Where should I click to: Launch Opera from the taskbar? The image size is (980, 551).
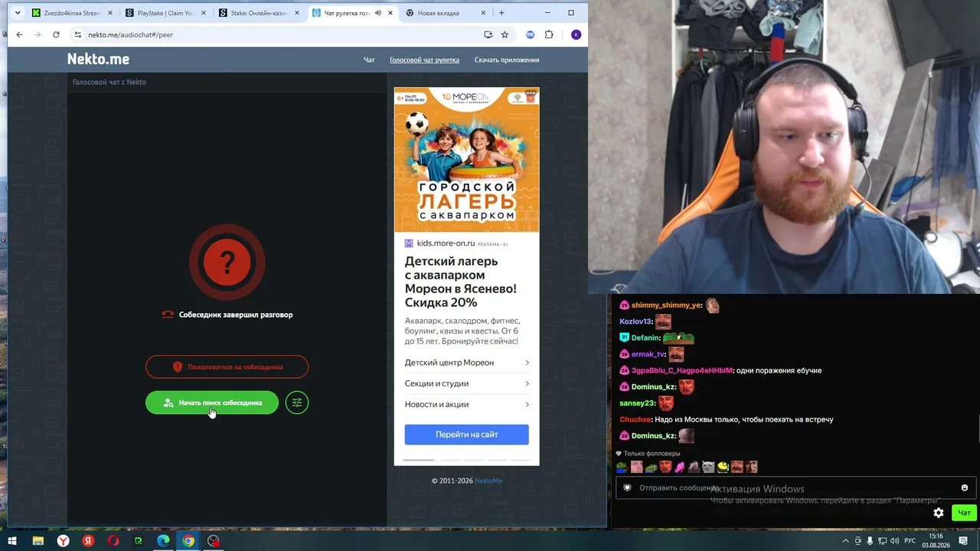click(113, 541)
